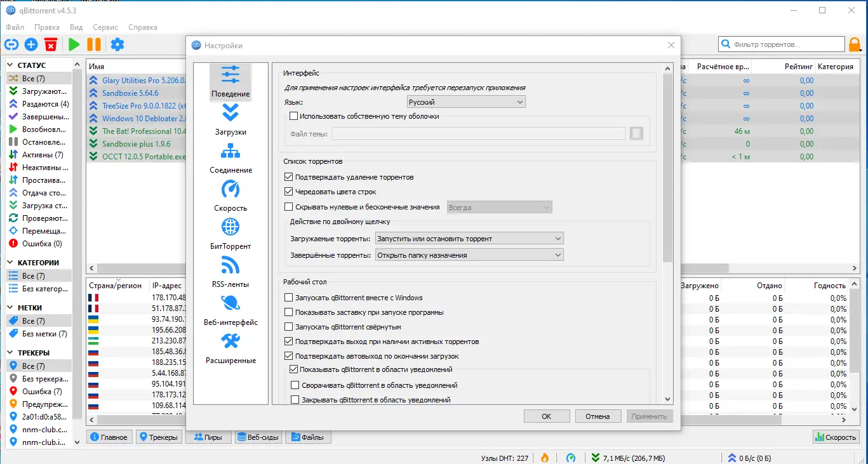Open the Скорость settings section

[230, 196]
